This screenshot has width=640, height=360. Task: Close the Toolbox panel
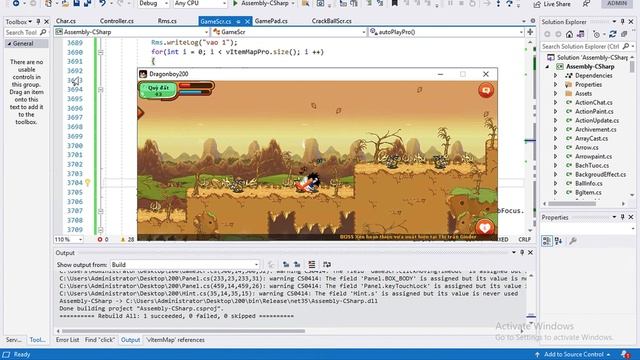click(46, 21)
